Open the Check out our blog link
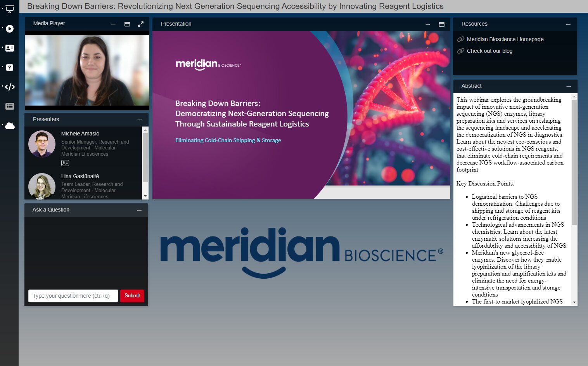The width and height of the screenshot is (588, 366). click(489, 51)
